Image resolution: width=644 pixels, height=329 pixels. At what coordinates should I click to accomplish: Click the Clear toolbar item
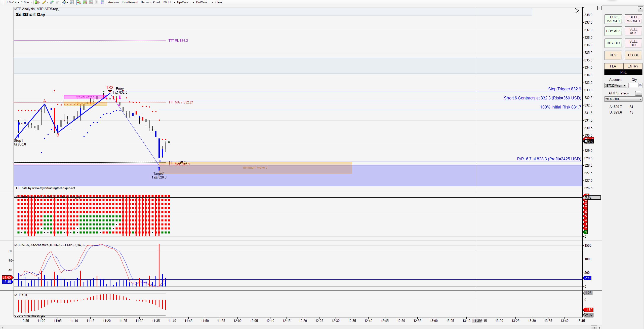point(219,2)
